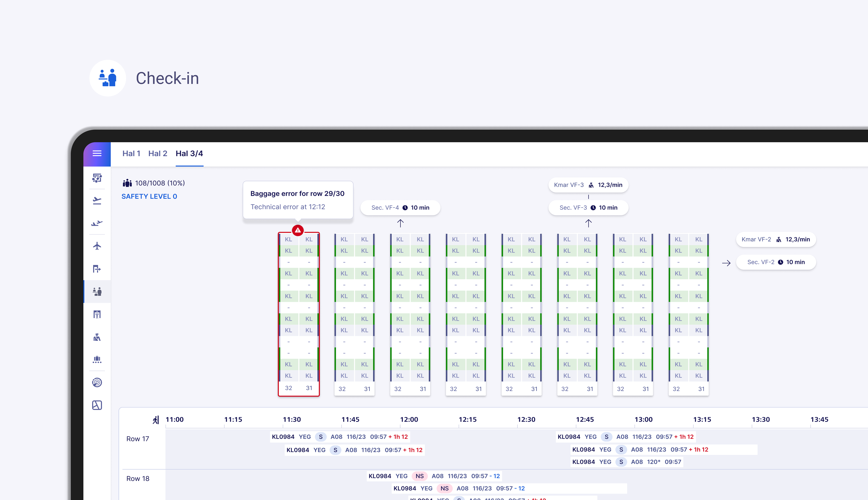Screen dimensions: 868x500
Task: Select the KL0984 NS flight bar in Row 18
Action: [x=434, y=476]
